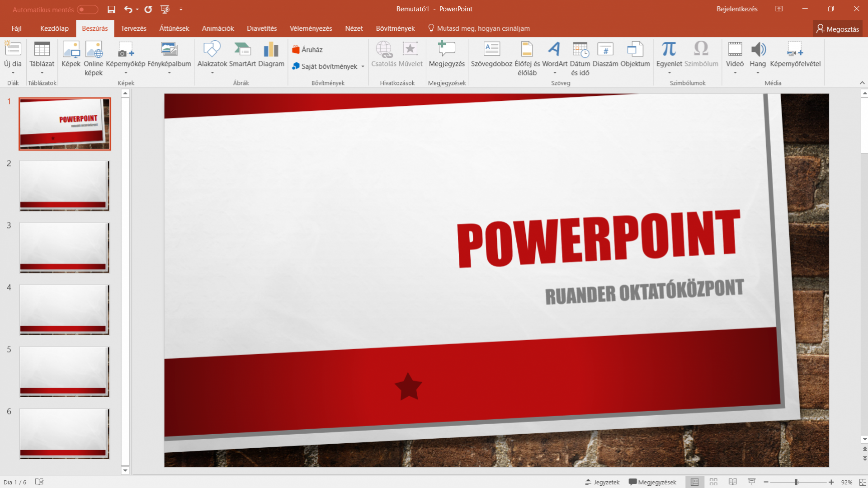The width and height of the screenshot is (868, 488).
Task: Click the Megosztás share button
Action: [x=838, y=29]
